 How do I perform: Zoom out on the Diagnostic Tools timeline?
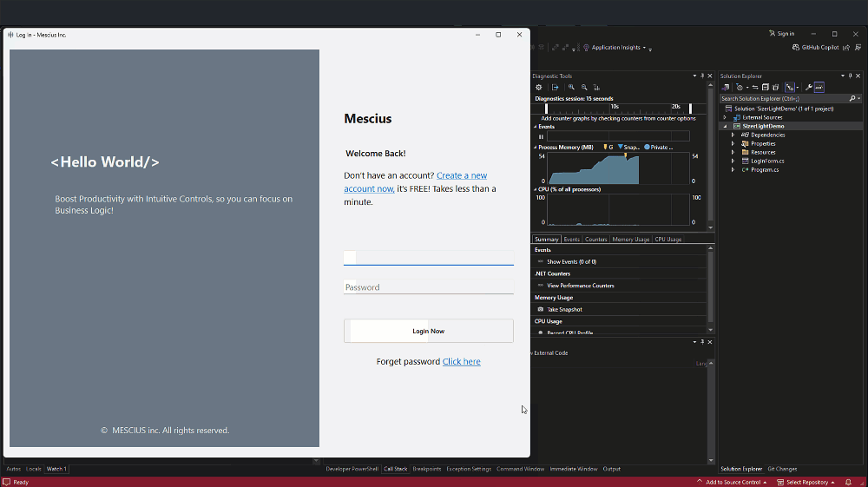coord(584,88)
